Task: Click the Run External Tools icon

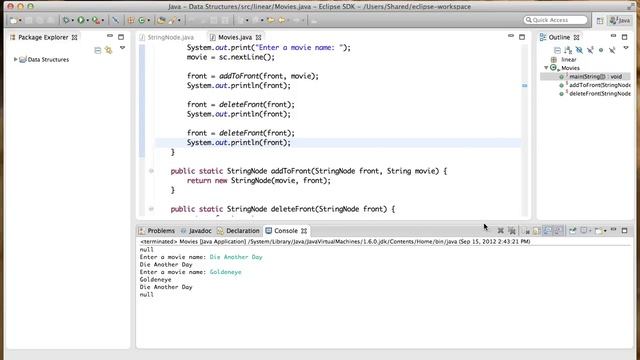Action: (96, 20)
